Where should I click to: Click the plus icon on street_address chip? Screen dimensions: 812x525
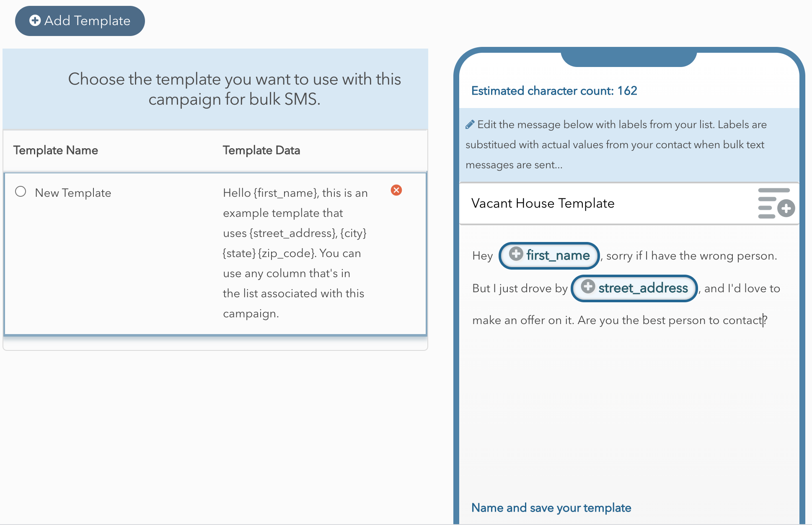pyautogui.click(x=588, y=286)
